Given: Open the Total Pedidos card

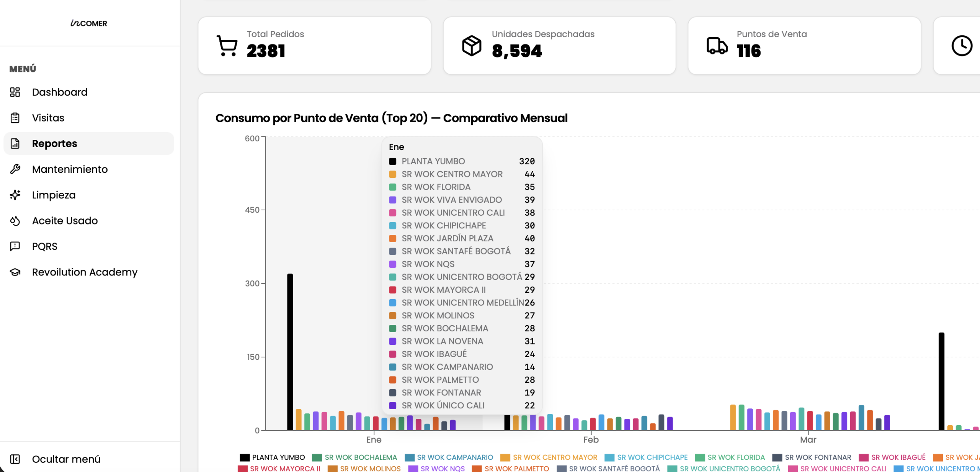Looking at the screenshot, I should tap(315, 46).
